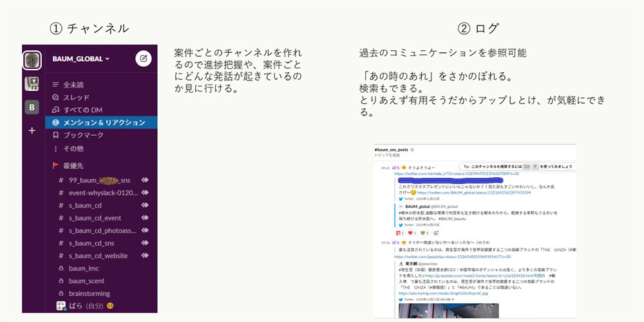Click トピックを追加 under the channel name

387,155
